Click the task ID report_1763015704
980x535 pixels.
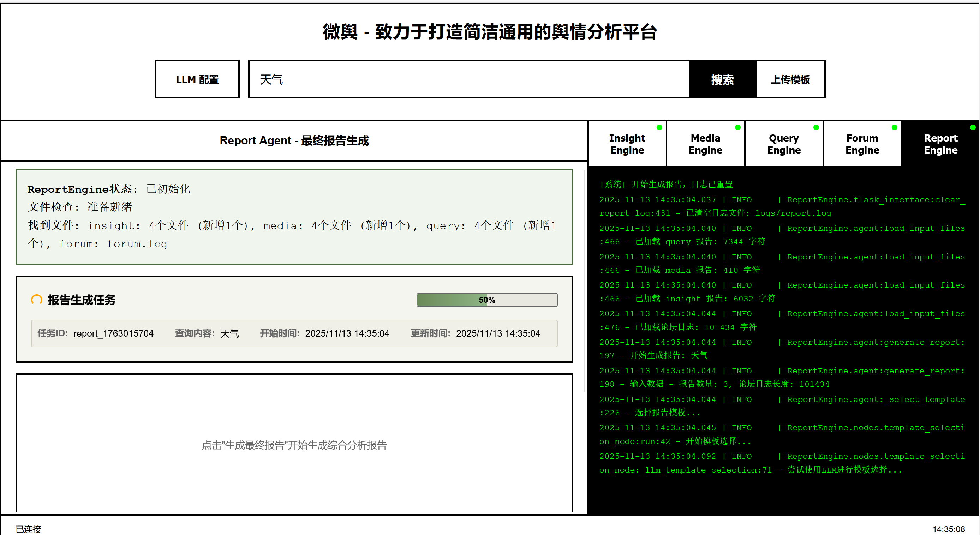coord(113,333)
